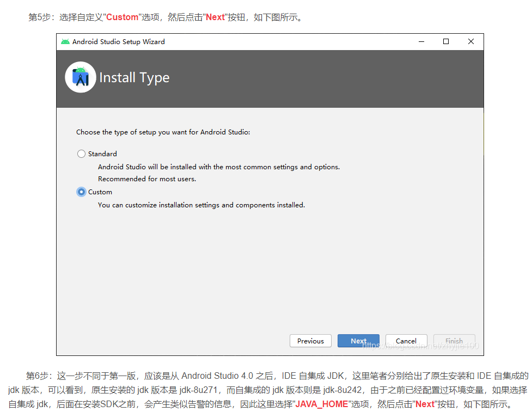Minimize the Setup Wizard window
This screenshot has width=532, height=412.
tap(421, 42)
